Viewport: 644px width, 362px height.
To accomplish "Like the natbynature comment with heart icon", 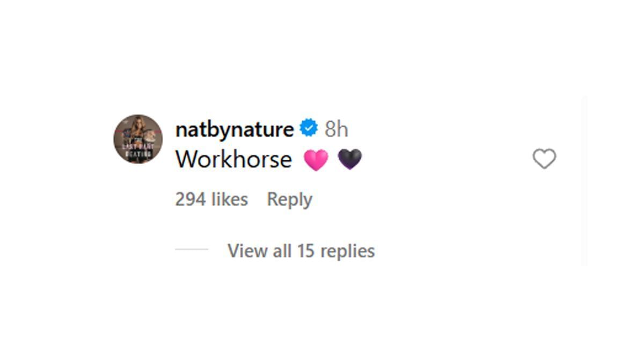I will coord(544,159).
